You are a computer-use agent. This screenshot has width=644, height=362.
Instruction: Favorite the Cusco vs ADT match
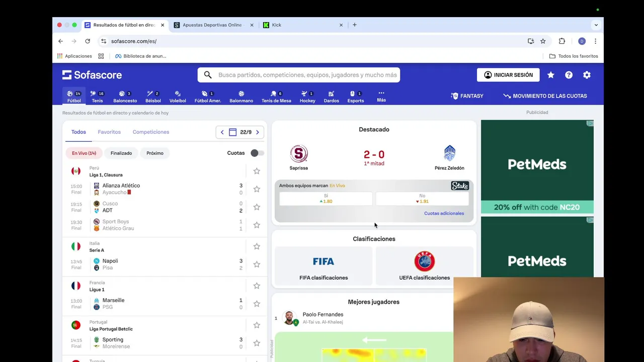257,207
